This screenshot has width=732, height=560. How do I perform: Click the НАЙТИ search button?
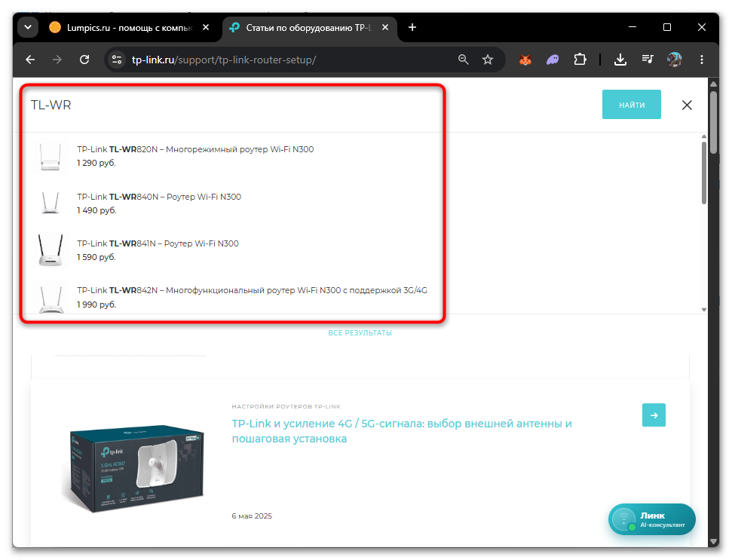tap(631, 105)
